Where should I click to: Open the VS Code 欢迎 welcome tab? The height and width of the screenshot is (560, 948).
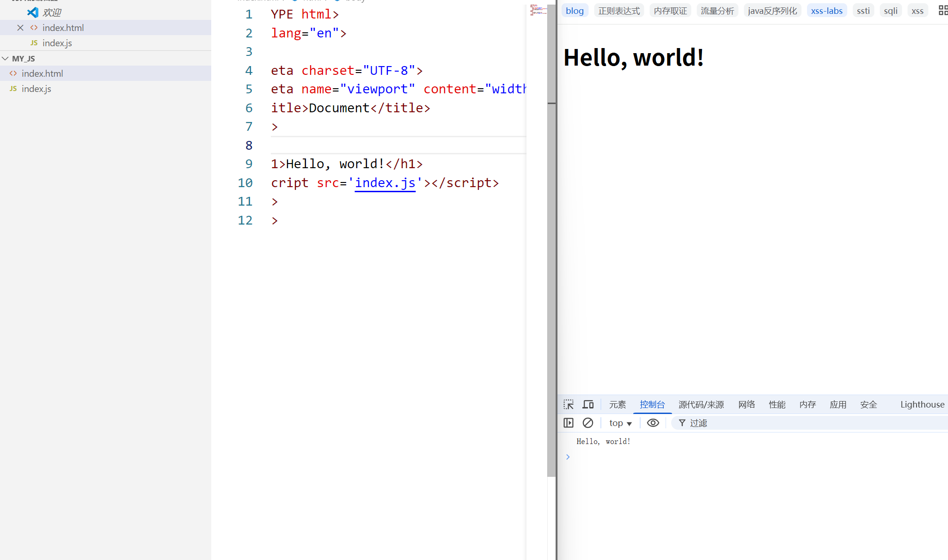click(x=51, y=12)
